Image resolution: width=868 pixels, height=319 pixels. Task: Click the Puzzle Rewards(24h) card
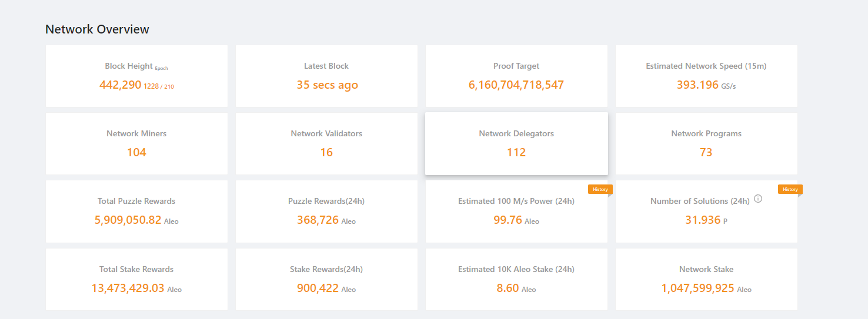pos(326,211)
